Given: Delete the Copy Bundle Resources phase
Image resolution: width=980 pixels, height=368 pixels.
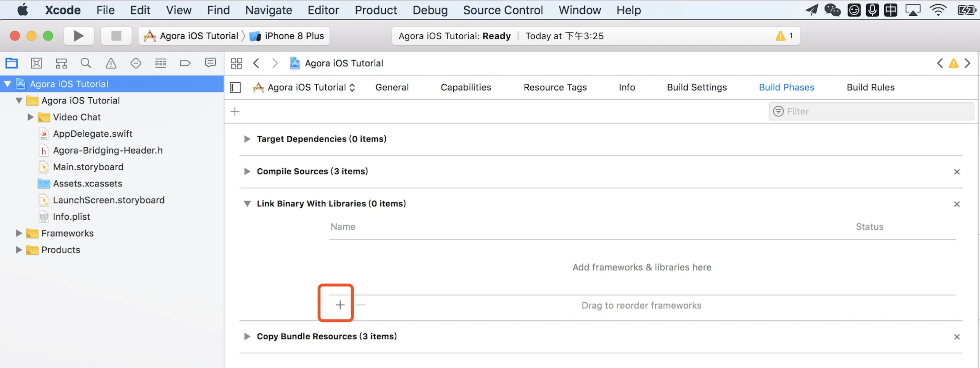Looking at the screenshot, I should (x=957, y=337).
